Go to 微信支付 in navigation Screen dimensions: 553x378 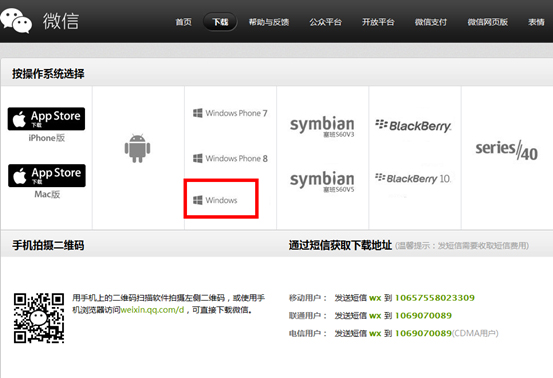pyautogui.click(x=431, y=22)
